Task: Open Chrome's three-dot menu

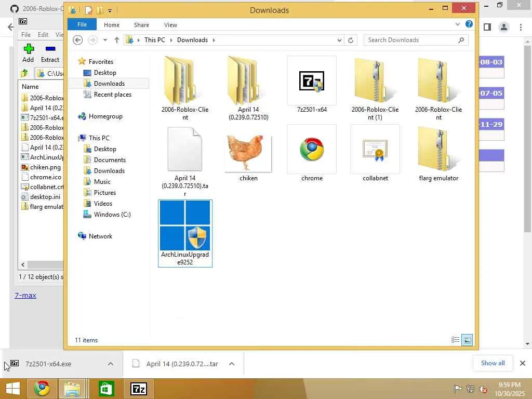Action: 521,27
